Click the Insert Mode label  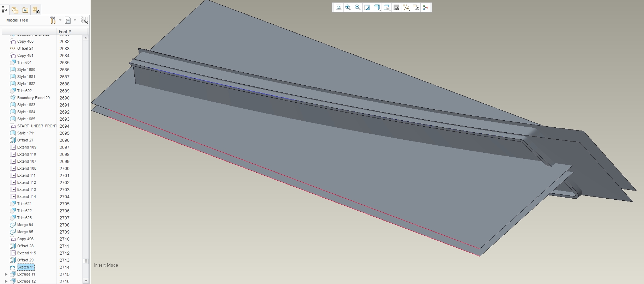click(106, 265)
